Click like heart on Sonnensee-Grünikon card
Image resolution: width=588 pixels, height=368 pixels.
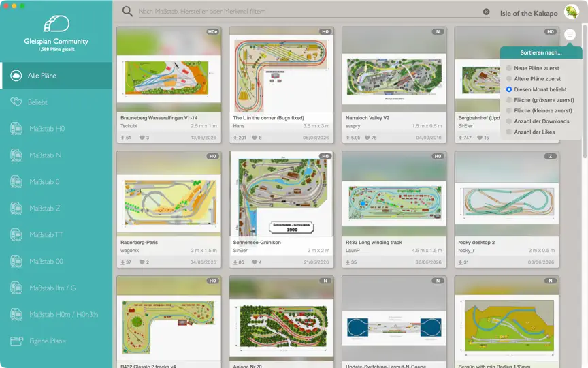255,262
